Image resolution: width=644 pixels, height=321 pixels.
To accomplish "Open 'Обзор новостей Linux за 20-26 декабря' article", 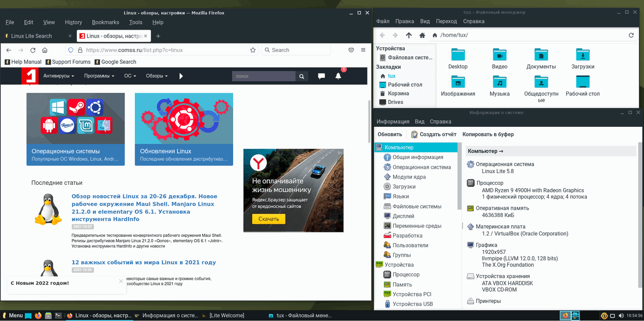I will (145, 208).
